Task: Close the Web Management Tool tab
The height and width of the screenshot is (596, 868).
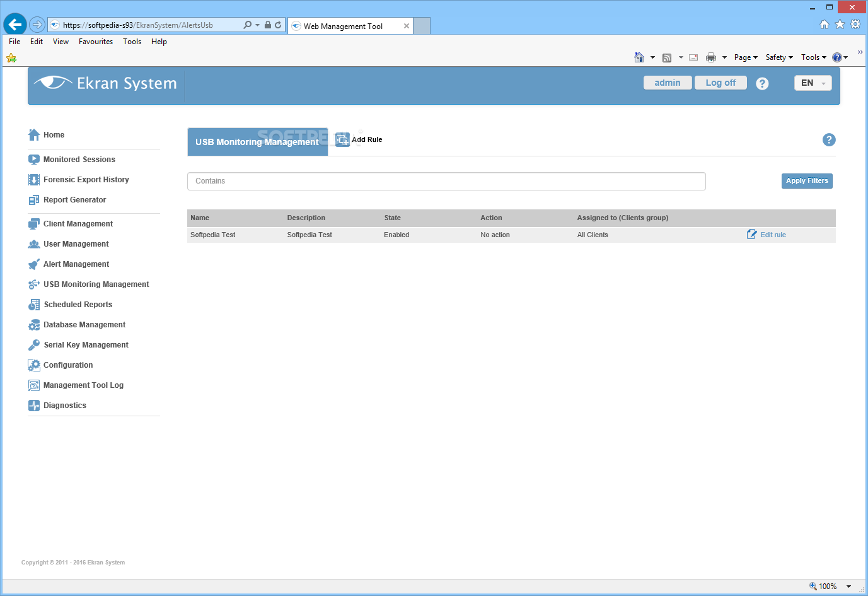Action: [407, 26]
